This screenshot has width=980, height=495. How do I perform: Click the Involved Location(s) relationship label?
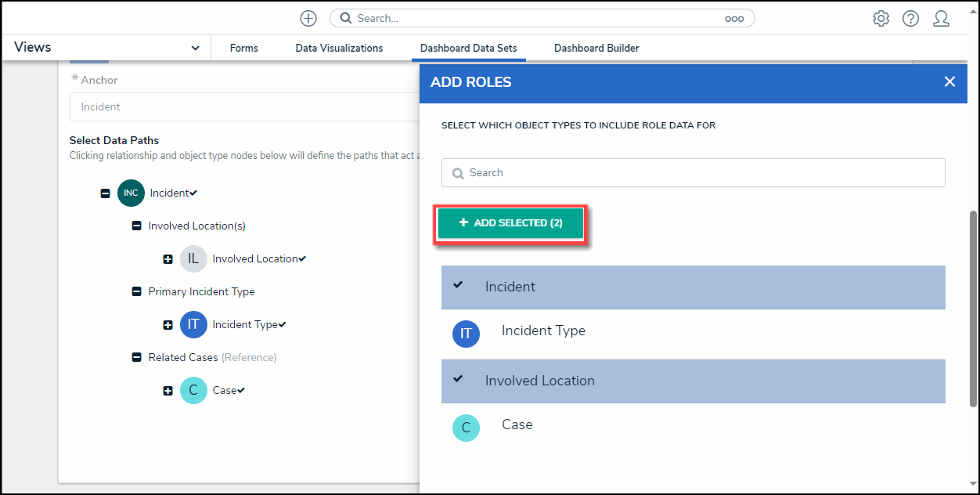[x=197, y=226]
